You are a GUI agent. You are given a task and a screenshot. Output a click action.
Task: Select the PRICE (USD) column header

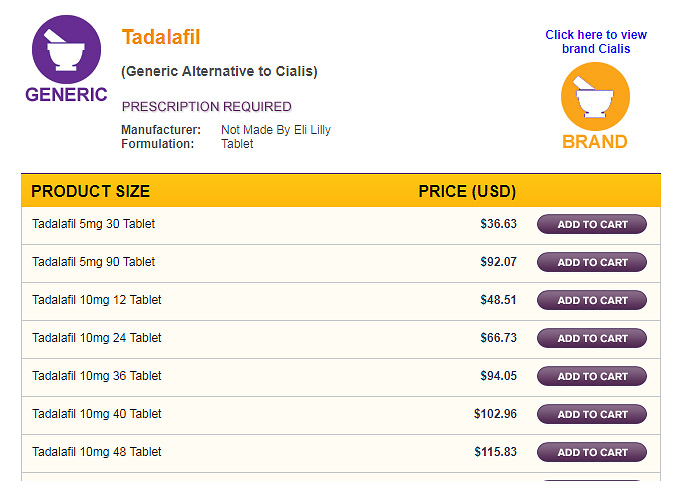pyautogui.click(x=467, y=191)
